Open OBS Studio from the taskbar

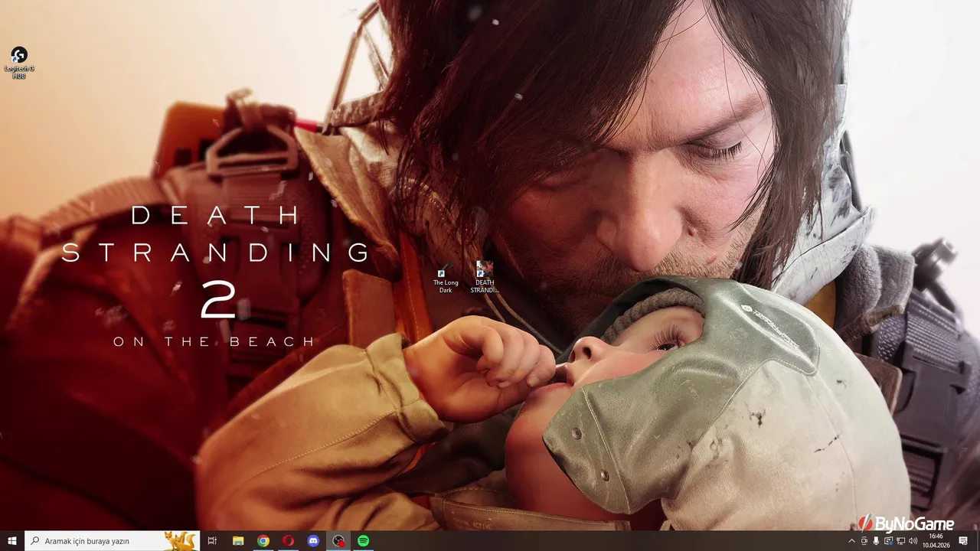tap(338, 541)
